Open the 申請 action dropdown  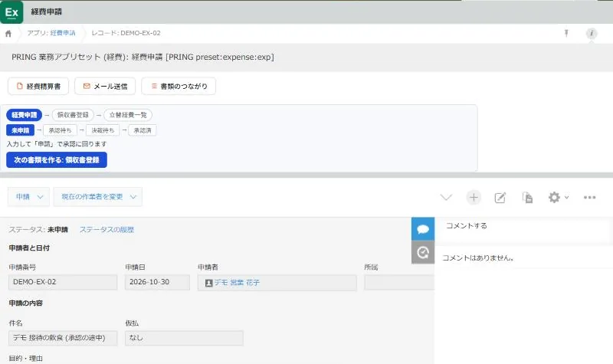tap(28, 197)
